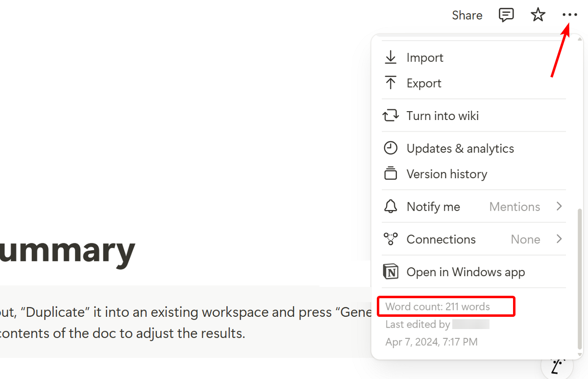Open the page in the Windows app

point(465,271)
